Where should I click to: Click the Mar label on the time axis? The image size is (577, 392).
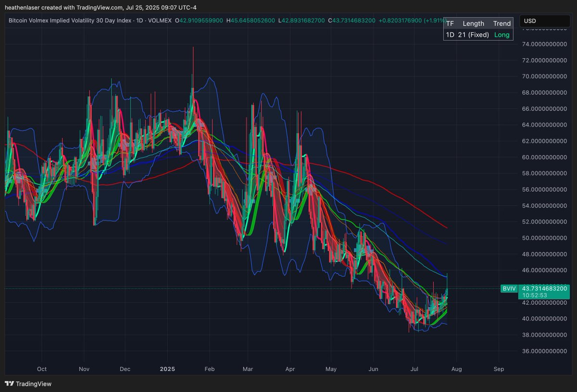pos(248,369)
